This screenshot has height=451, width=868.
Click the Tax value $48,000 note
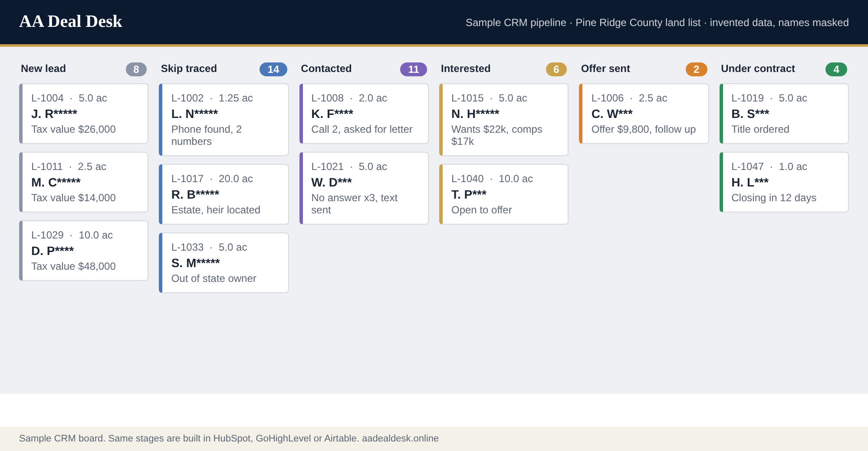pos(73,266)
